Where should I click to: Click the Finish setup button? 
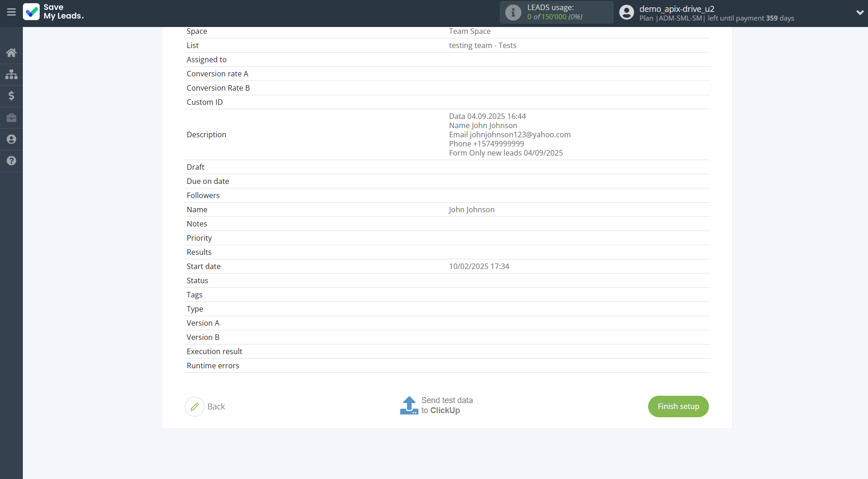pos(678,406)
